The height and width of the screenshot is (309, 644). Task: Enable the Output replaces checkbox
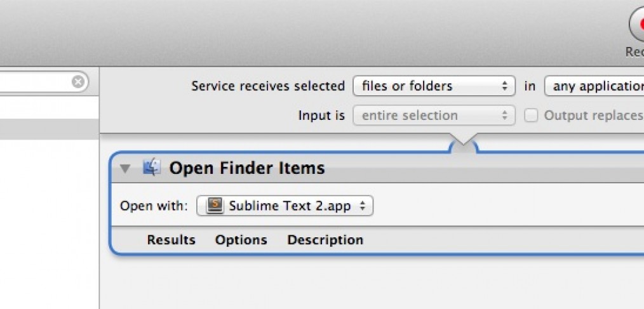(531, 115)
